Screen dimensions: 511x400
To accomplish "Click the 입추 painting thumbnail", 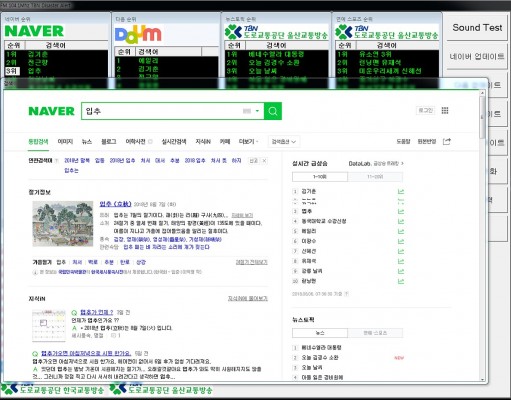I will click(x=63, y=224).
